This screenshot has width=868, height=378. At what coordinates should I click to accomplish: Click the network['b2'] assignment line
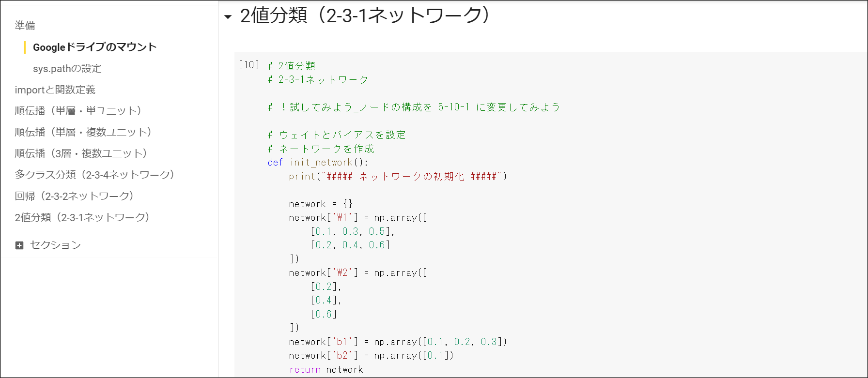371,355
